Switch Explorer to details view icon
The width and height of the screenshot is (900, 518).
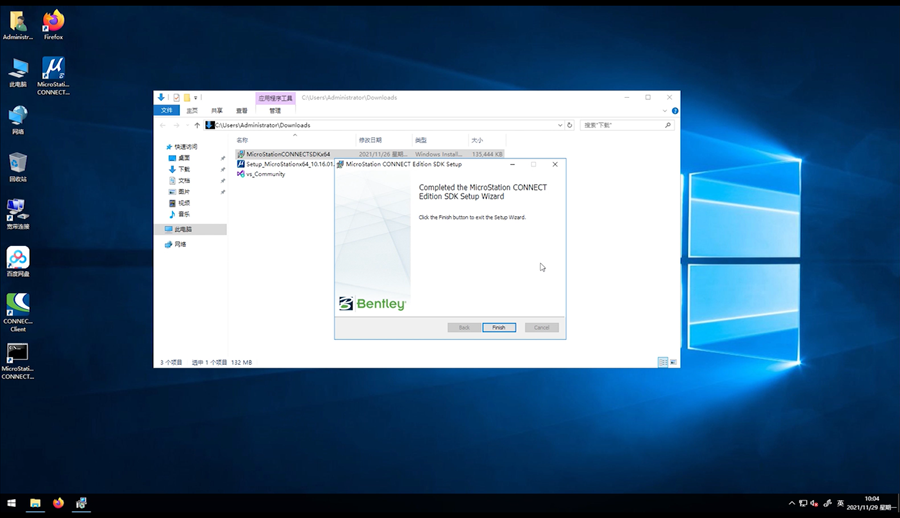(663, 362)
